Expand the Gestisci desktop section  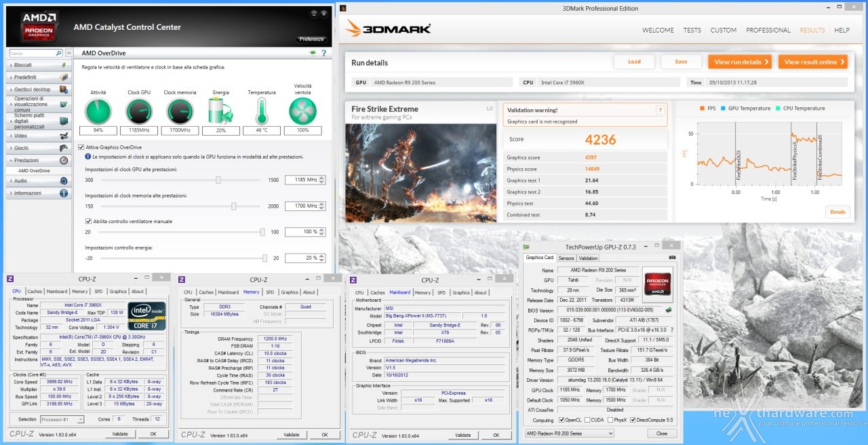click(38, 90)
